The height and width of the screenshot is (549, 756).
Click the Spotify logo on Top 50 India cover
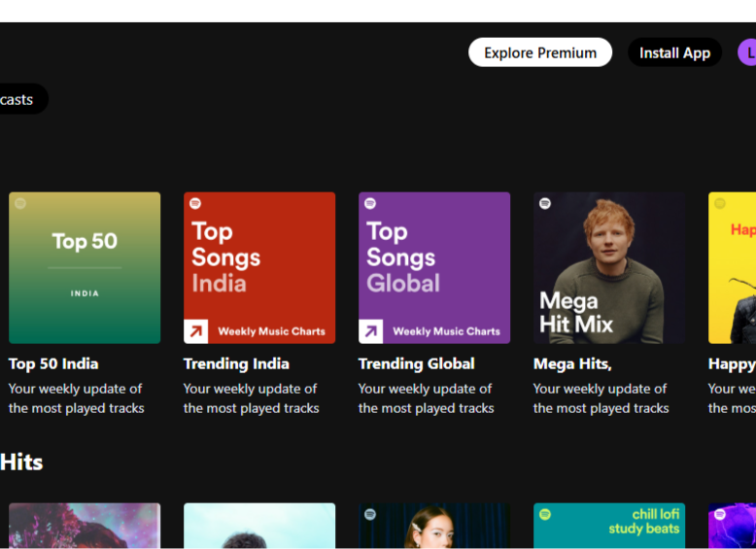(x=20, y=204)
